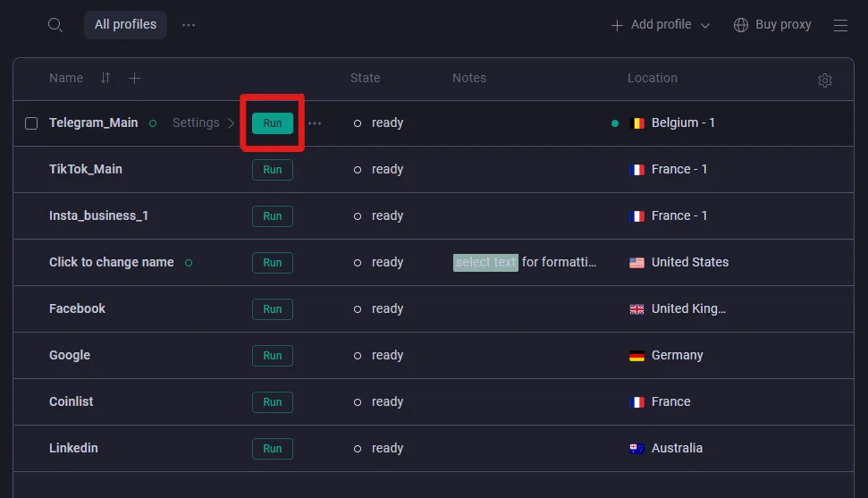Image resolution: width=868 pixels, height=498 pixels.
Task: Click the Telegram_Main profile name
Action: pyautogui.click(x=93, y=123)
